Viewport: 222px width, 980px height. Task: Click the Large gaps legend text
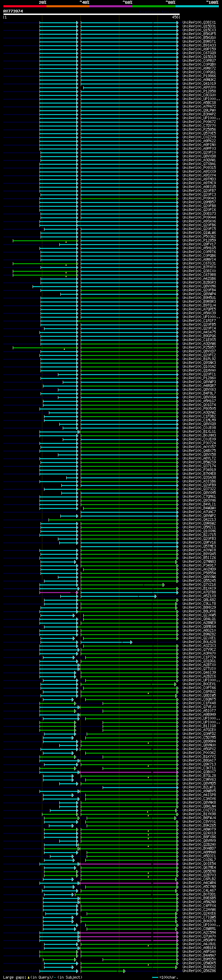coord(15,977)
